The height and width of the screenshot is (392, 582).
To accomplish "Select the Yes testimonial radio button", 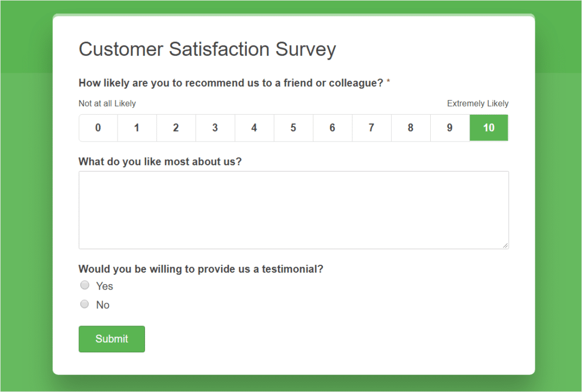I will 85,285.
